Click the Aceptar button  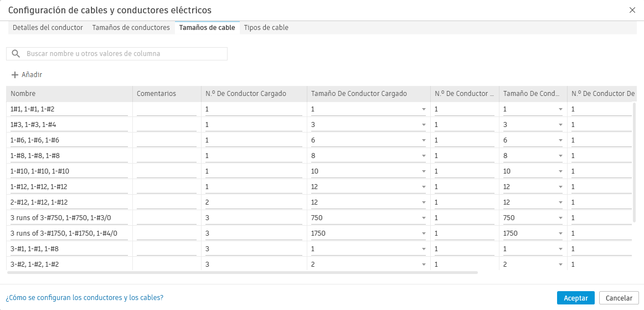pyautogui.click(x=575, y=298)
